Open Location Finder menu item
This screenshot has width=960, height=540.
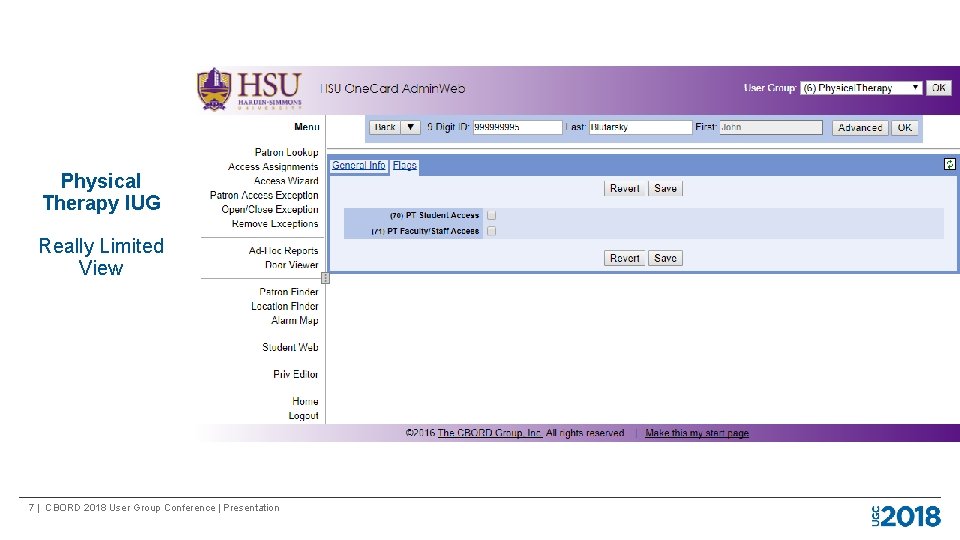pyautogui.click(x=285, y=306)
